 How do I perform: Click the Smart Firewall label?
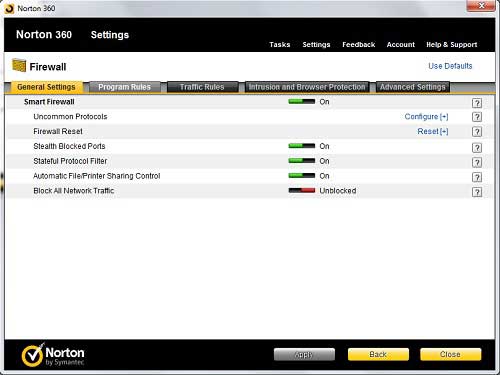[49, 102]
